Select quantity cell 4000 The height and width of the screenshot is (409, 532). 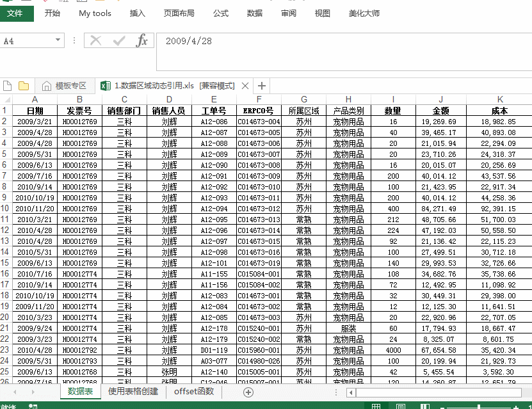click(x=393, y=350)
